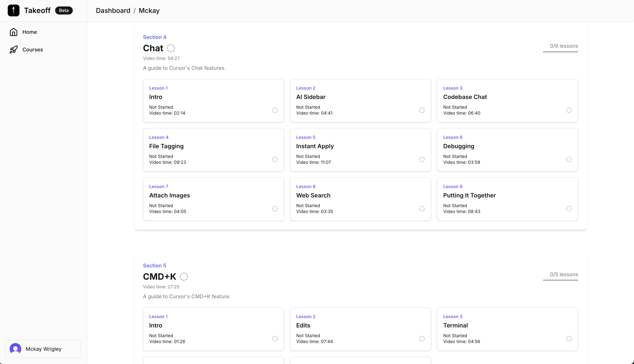Click 'Lesson 8' label on Web Search

[x=306, y=187]
